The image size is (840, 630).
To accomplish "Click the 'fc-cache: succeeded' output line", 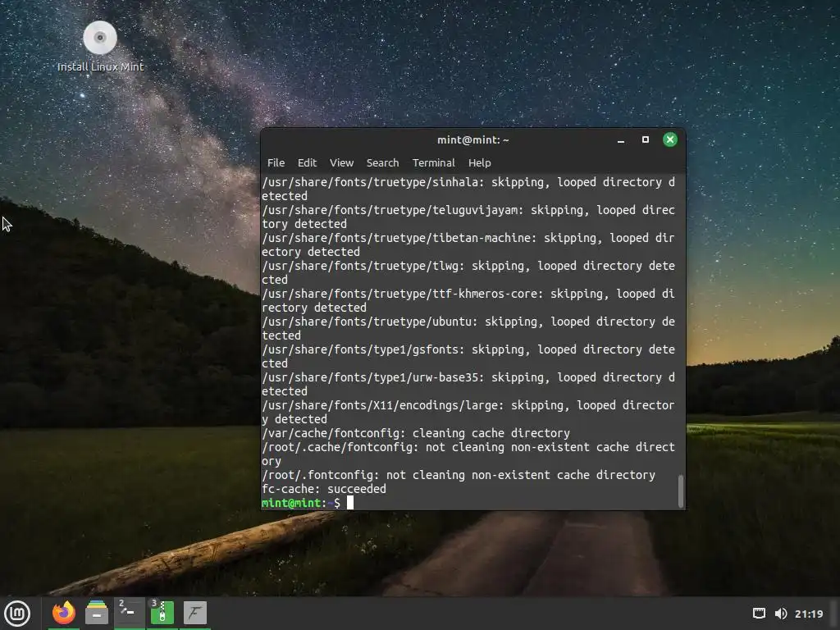I will click(x=323, y=489).
